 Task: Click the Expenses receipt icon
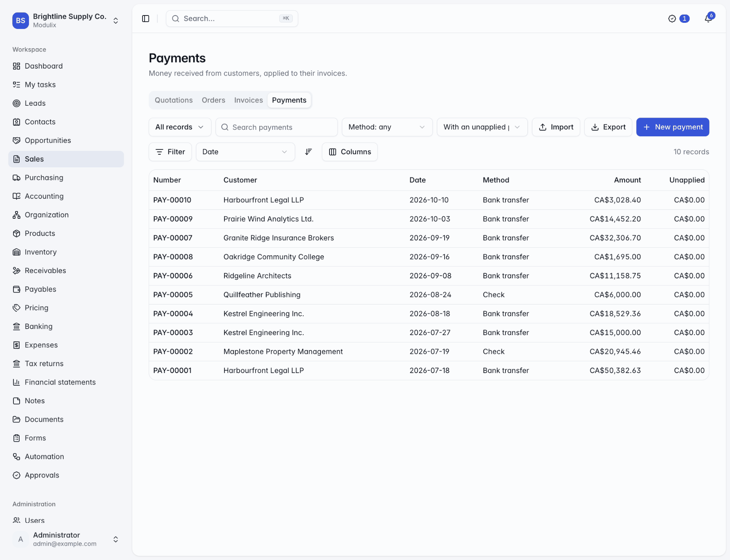point(16,345)
